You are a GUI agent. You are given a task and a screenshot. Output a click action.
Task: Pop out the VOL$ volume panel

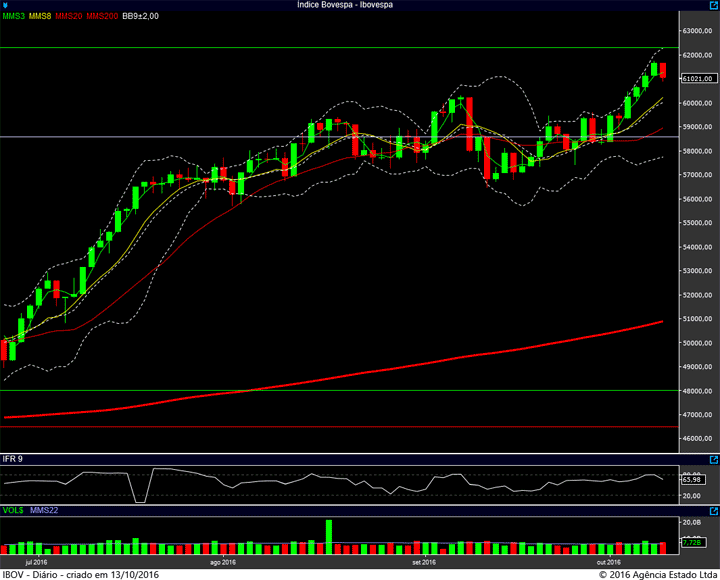[714, 511]
